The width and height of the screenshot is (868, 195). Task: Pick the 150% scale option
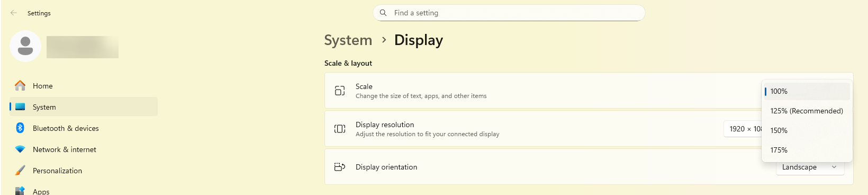807,130
